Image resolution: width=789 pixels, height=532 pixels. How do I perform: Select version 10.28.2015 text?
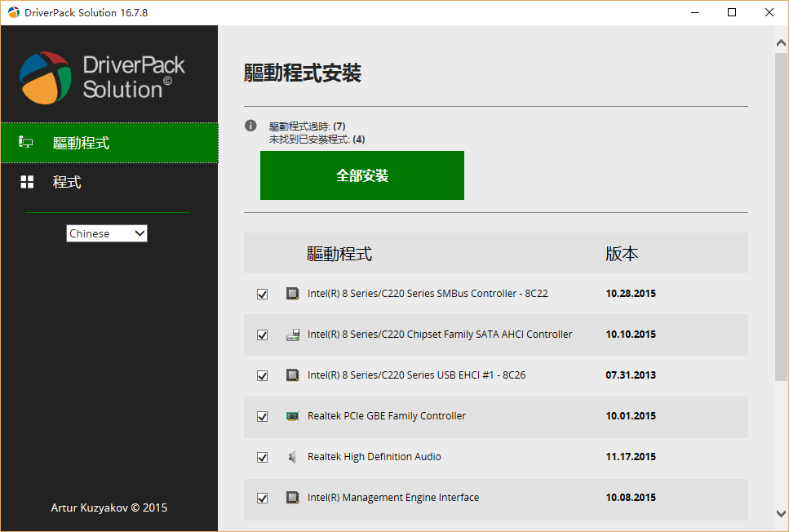point(631,294)
